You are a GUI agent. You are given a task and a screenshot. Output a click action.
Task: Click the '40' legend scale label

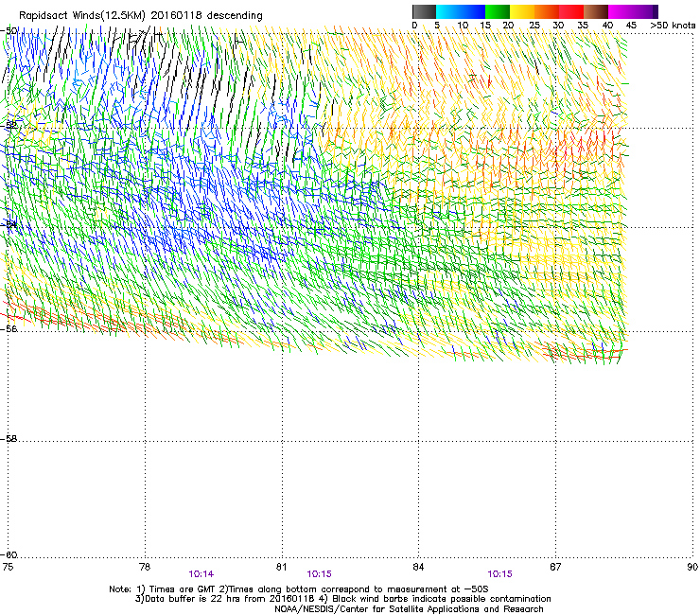(x=607, y=26)
